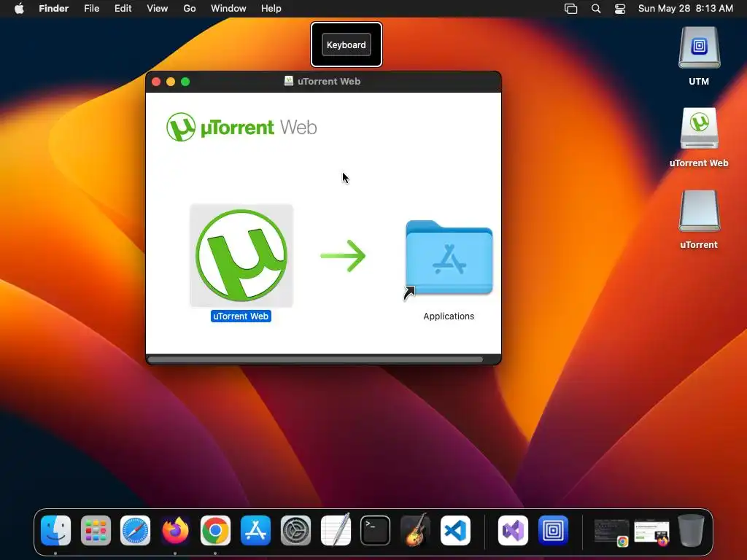Open the Edit menu

point(123,9)
